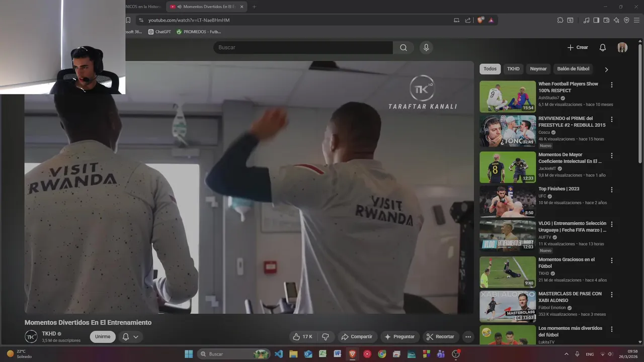Viewport: 644px width, 362px height.
Task: Open the ChatGPT bookmark
Action: [x=159, y=32]
